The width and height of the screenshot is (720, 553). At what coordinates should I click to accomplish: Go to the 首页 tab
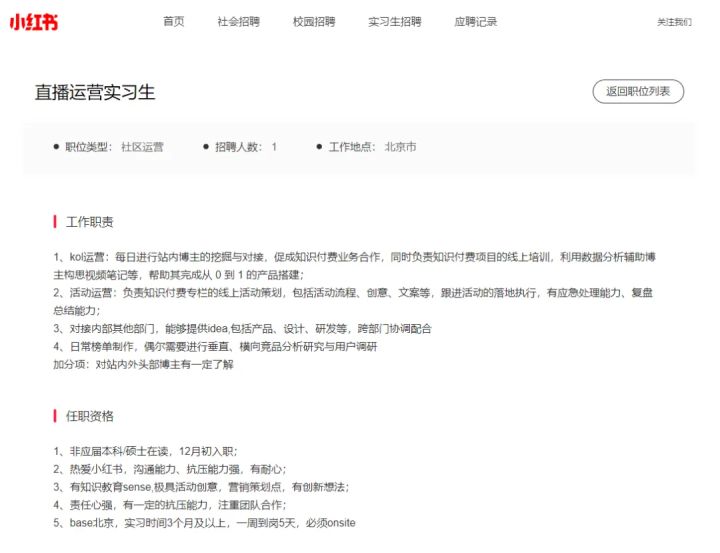pyautogui.click(x=174, y=21)
